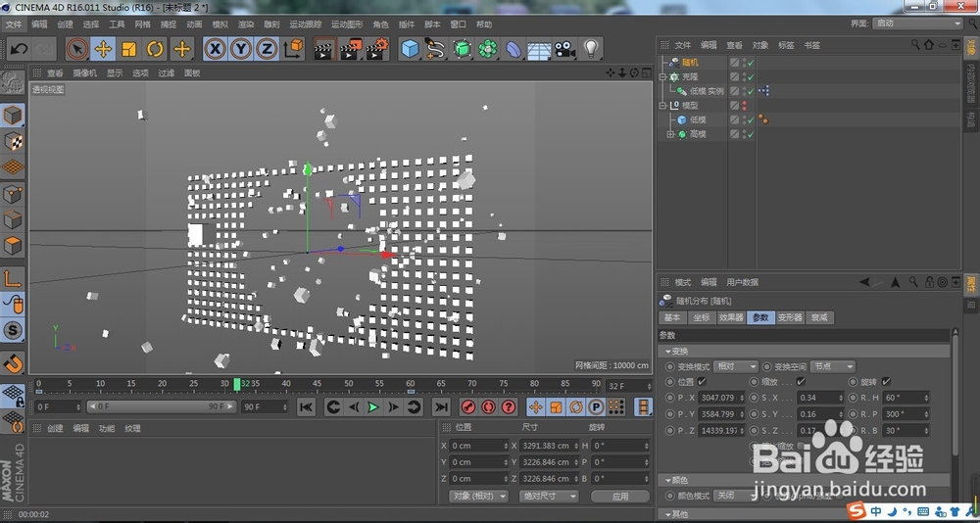This screenshot has width=980, height=523.
Task: Switch coordinate system icon
Action: pos(292,49)
